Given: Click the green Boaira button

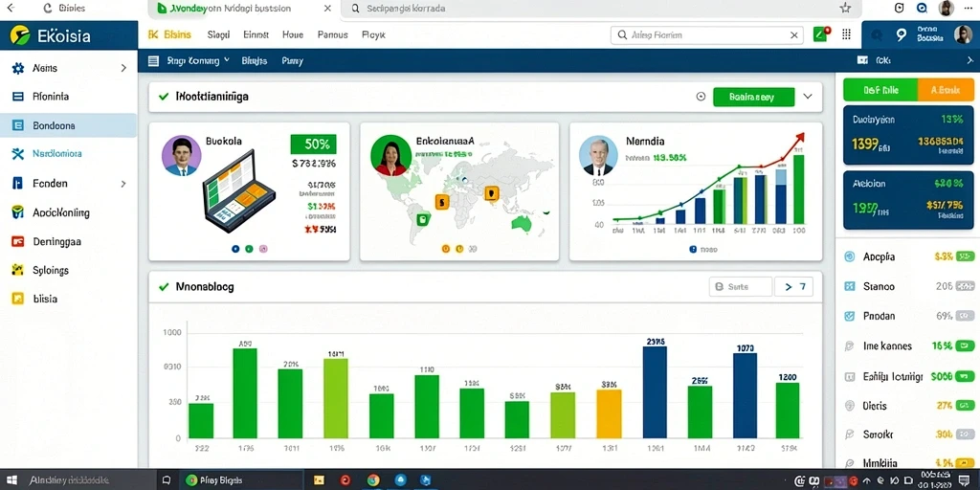Looking at the screenshot, I should pyautogui.click(x=753, y=97).
